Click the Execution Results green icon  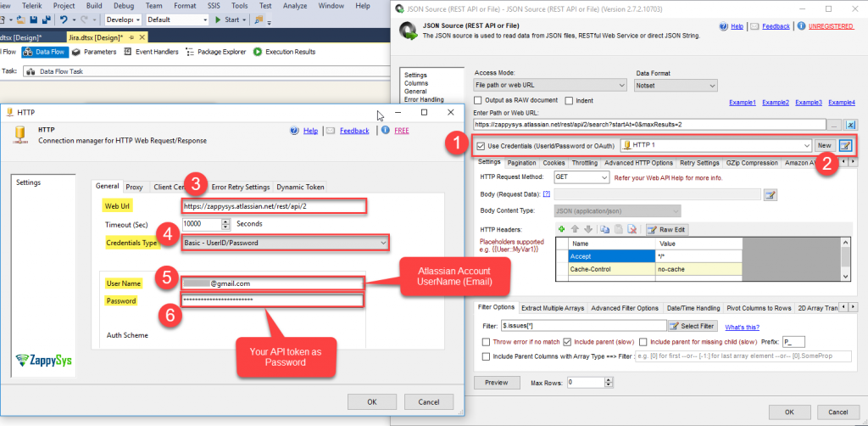(x=258, y=52)
